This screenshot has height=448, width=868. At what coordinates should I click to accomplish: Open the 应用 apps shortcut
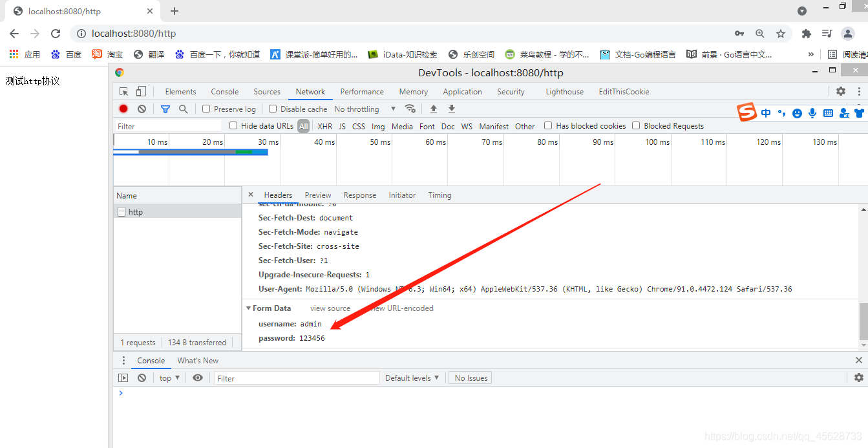tap(25, 54)
